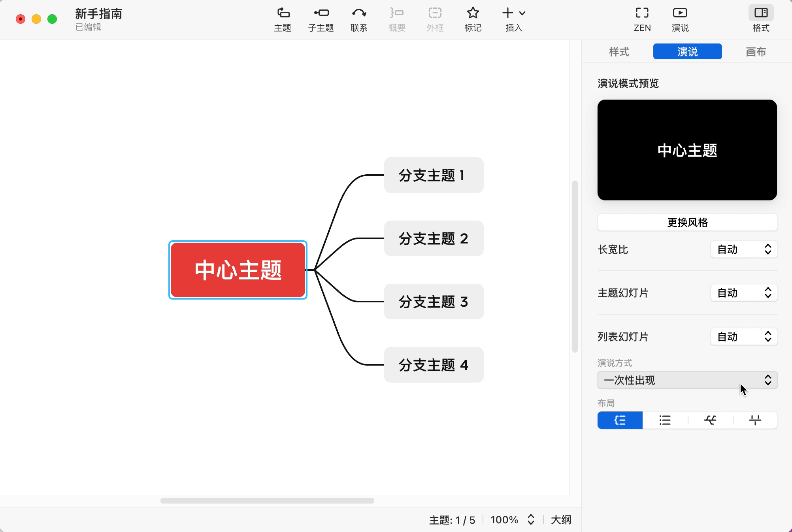Select the 子主题 (Subtopic) tool
792x532 pixels.
[x=321, y=19]
